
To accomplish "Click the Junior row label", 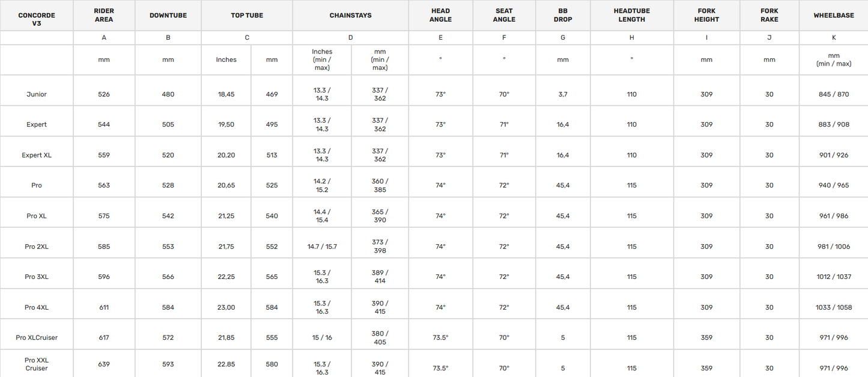I will (37, 94).
